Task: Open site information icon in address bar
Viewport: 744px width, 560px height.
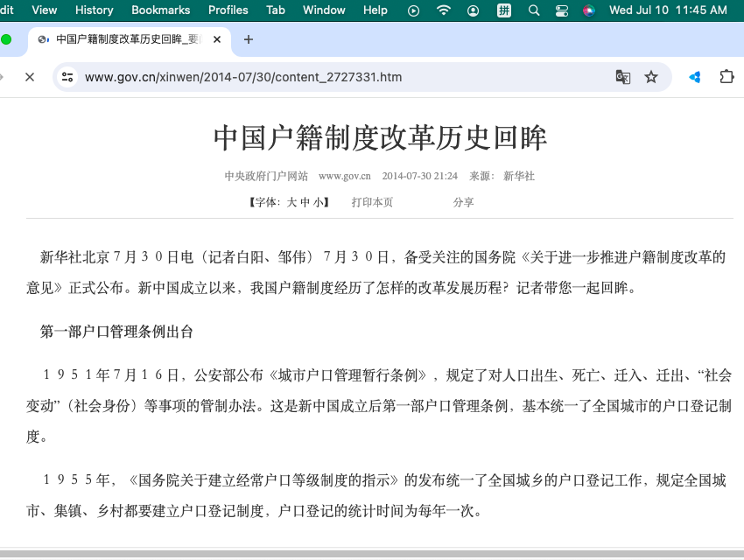Action: pos(67,77)
